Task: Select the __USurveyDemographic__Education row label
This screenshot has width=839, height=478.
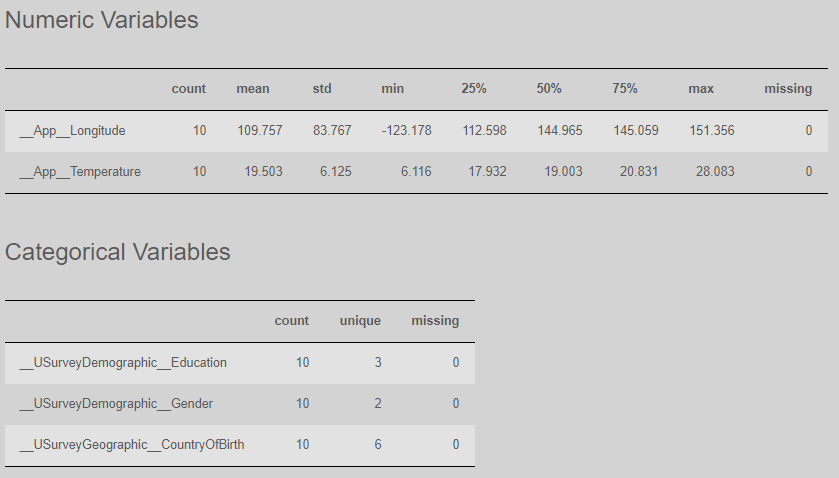Action: point(123,363)
